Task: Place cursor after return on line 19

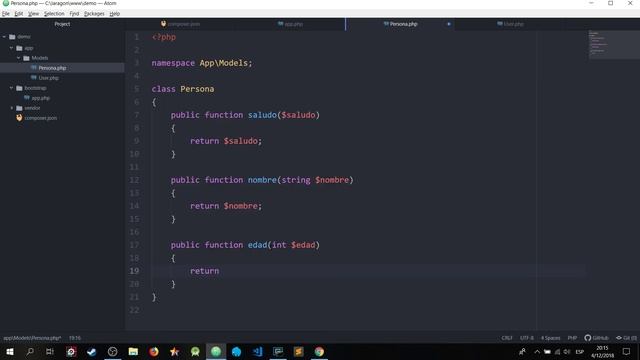Action: pyautogui.click(x=220, y=271)
